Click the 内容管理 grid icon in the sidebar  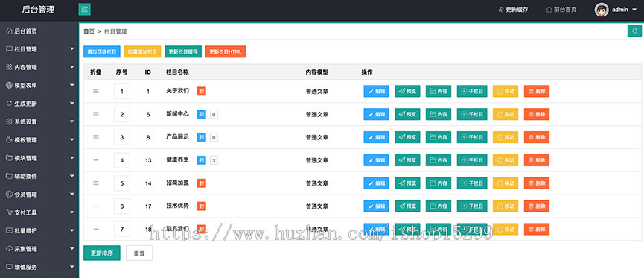[x=9, y=67]
